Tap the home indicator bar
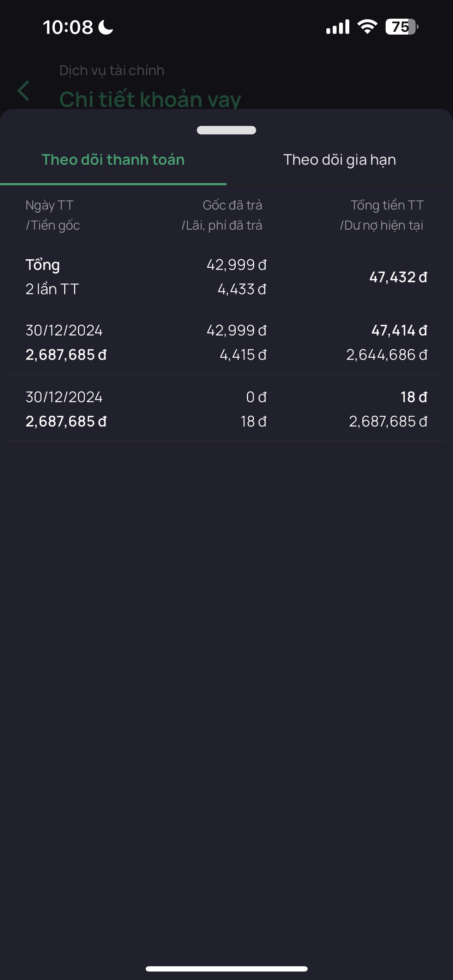Image resolution: width=453 pixels, height=980 pixels. pyautogui.click(x=226, y=969)
